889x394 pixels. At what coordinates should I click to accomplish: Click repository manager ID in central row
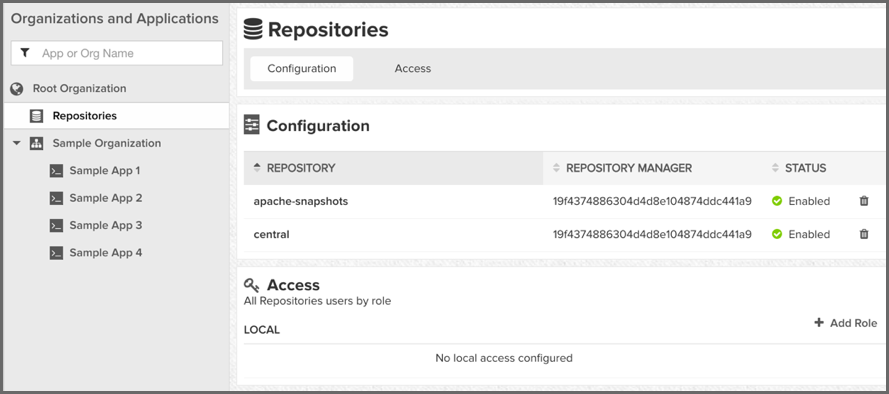652,234
